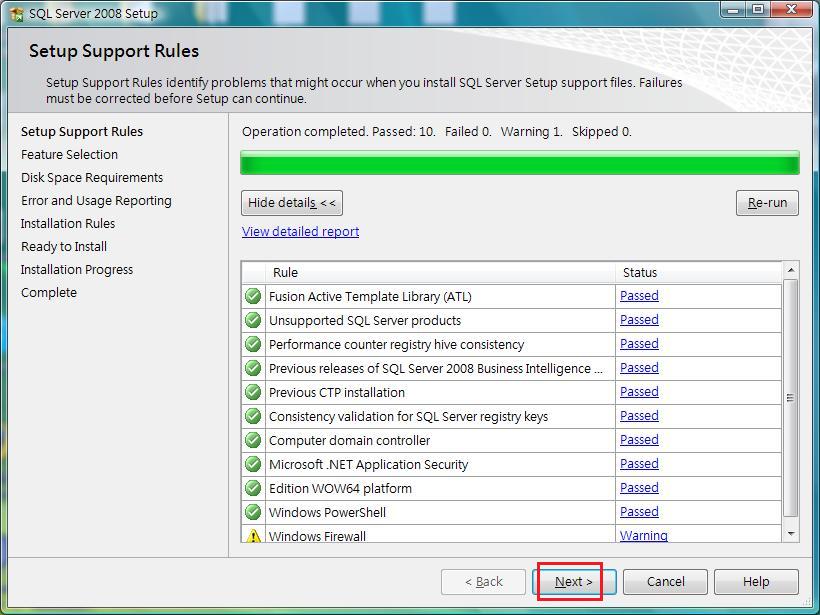The image size is (820, 615).
Task: Select Installation Progress step in sidebar
Action: pyautogui.click(x=77, y=269)
